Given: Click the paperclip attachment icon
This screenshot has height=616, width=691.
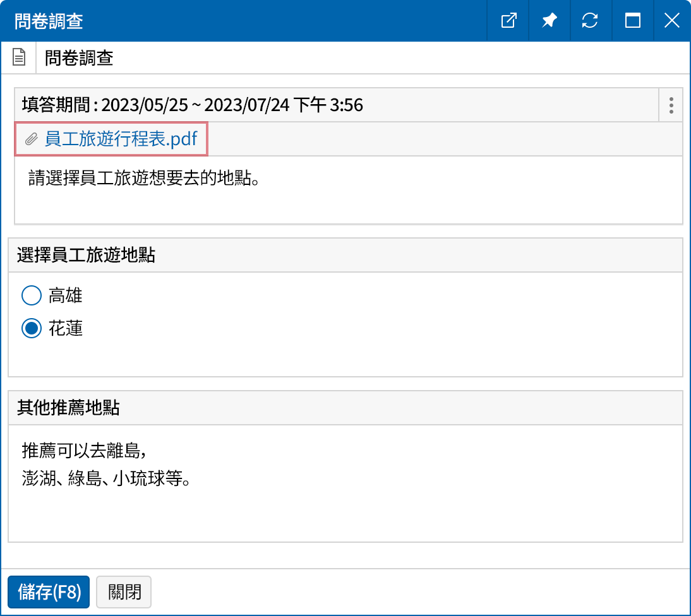Looking at the screenshot, I should (31, 139).
